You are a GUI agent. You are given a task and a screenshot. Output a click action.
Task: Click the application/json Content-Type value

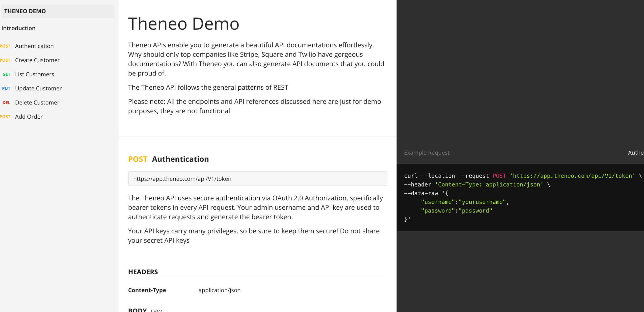219,290
